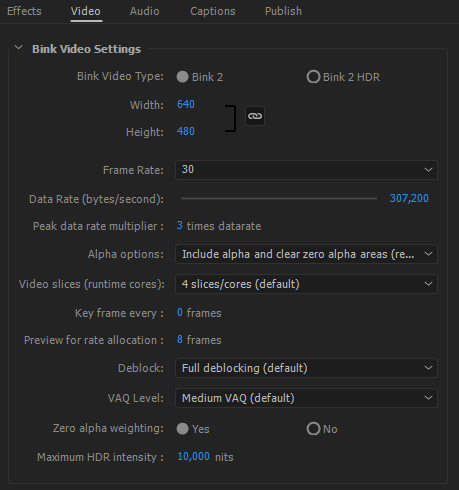The height and width of the screenshot is (490, 459).
Task: Open the Captions tab
Action: 213,11
